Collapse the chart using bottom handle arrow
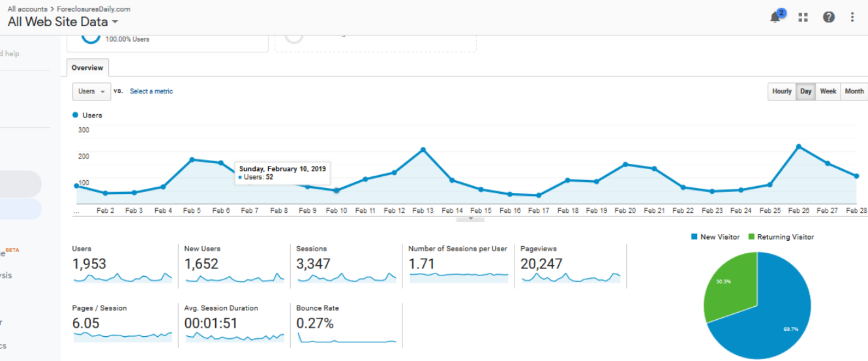This screenshot has width=868, height=361. [470, 219]
